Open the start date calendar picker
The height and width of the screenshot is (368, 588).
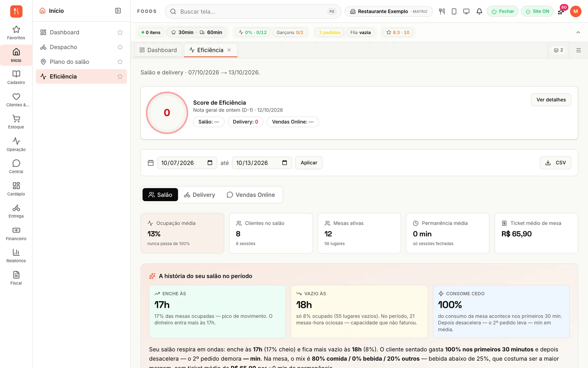pyautogui.click(x=210, y=163)
